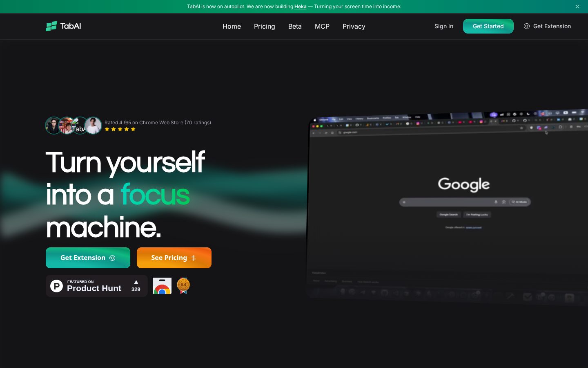
Task: Click the Chrome Web Store rating text
Action: point(158,123)
